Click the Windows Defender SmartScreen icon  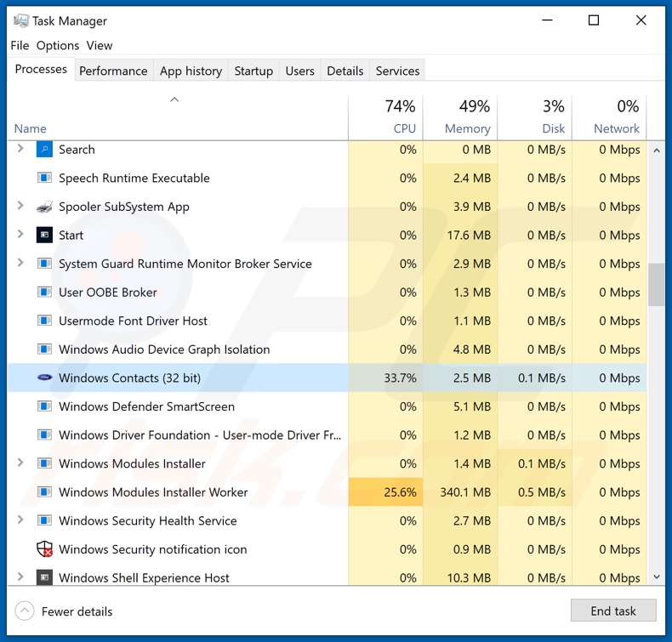[44, 406]
